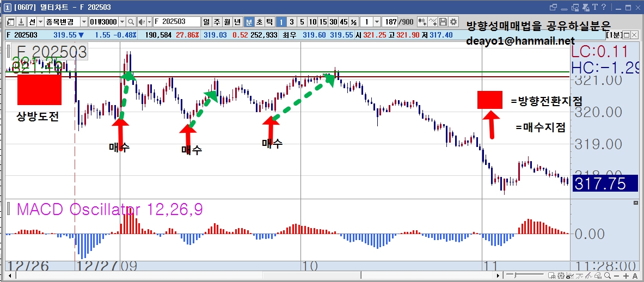Choose the 5 minute interval button

(x=302, y=22)
